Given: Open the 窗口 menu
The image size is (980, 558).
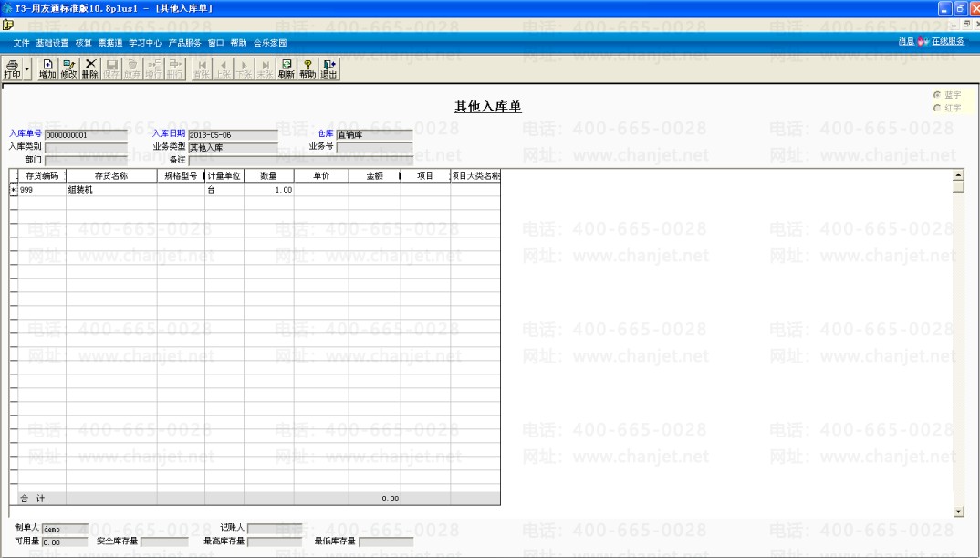Looking at the screenshot, I should coord(215,43).
